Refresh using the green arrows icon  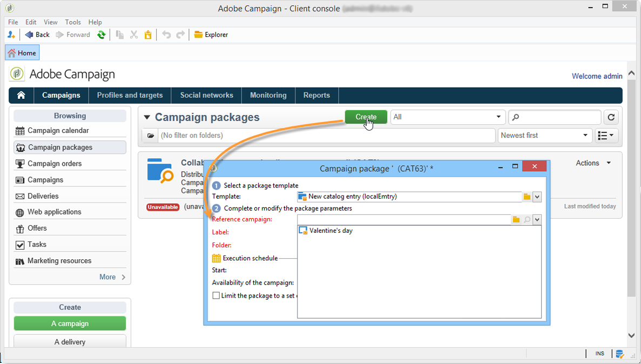(x=101, y=35)
